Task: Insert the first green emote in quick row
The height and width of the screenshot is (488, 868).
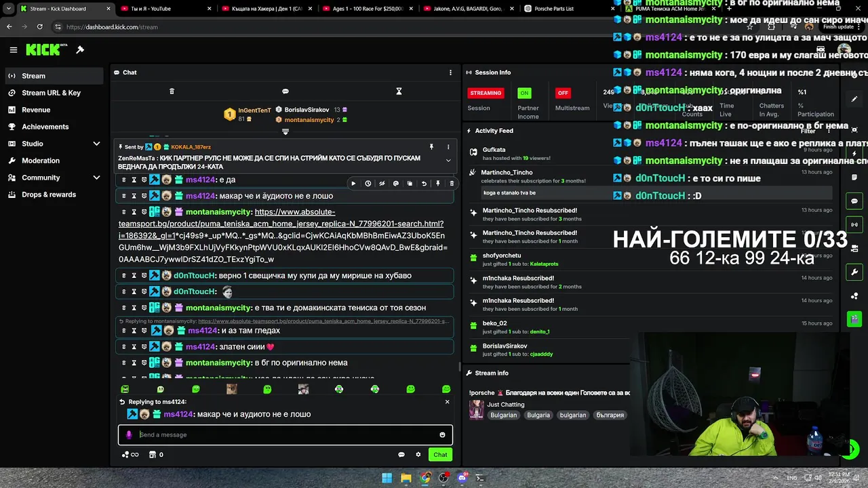Action: click(x=125, y=389)
